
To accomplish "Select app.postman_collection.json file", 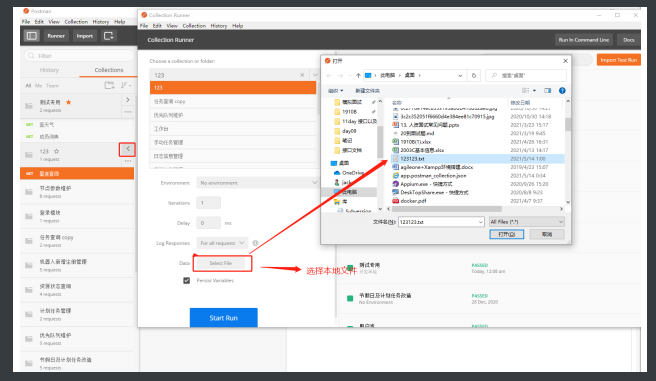I will coord(433,176).
